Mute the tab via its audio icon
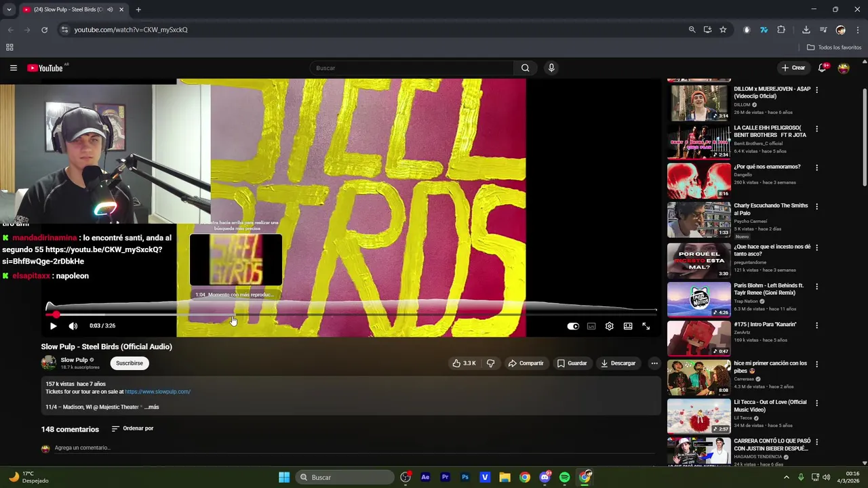Image resolution: width=868 pixels, height=488 pixels. pos(110,9)
